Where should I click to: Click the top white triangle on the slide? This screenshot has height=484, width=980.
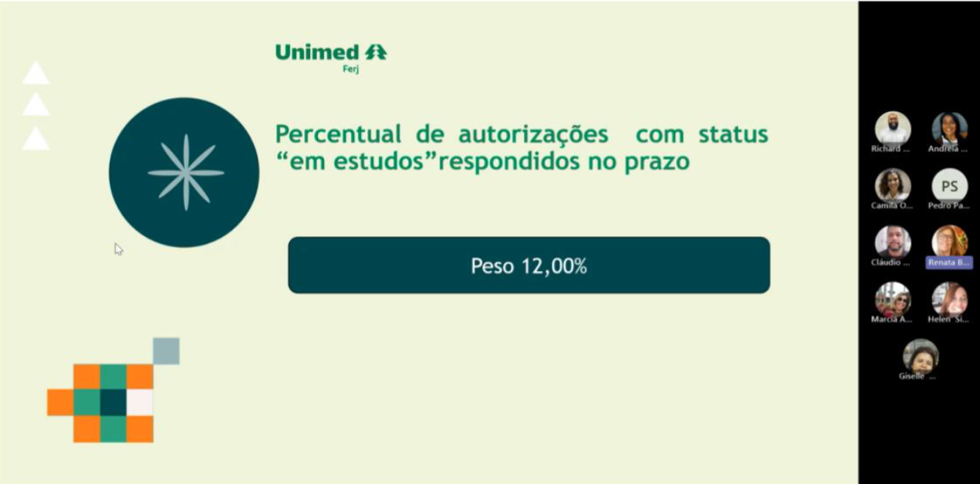(x=35, y=75)
